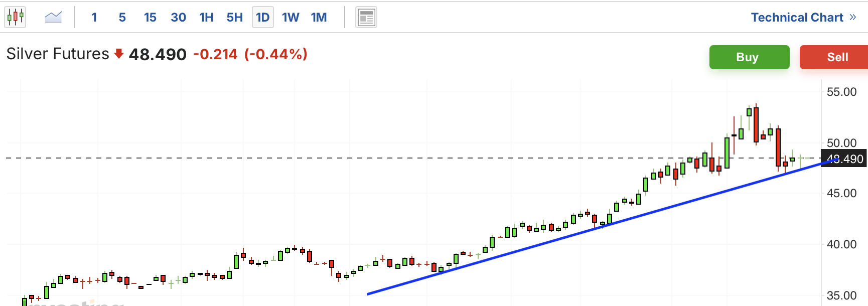Select the 1 minute timeframe
Screen dimensions: 868x306
pyautogui.click(x=94, y=18)
